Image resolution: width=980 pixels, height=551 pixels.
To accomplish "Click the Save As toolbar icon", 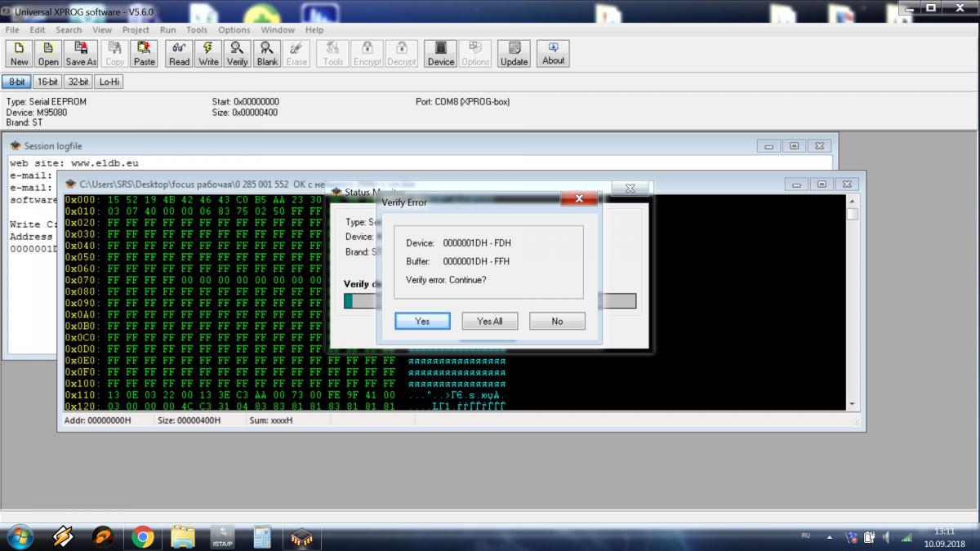I will point(81,54).
